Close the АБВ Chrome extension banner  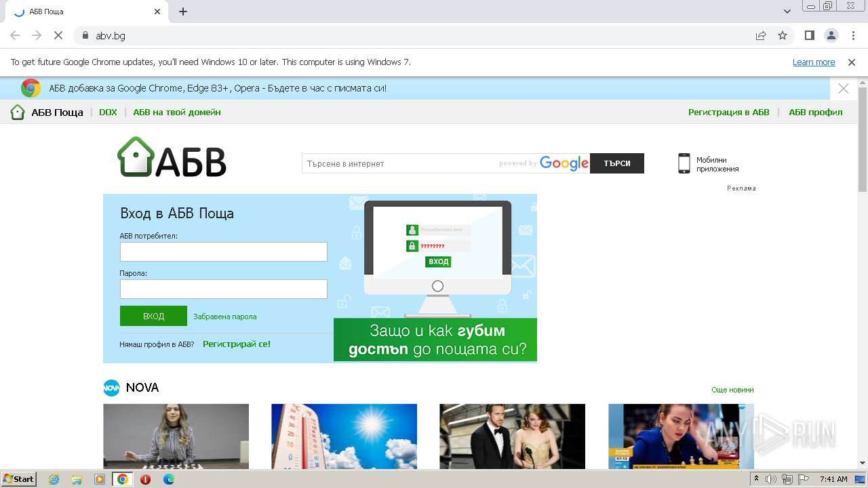pos(844,89)
